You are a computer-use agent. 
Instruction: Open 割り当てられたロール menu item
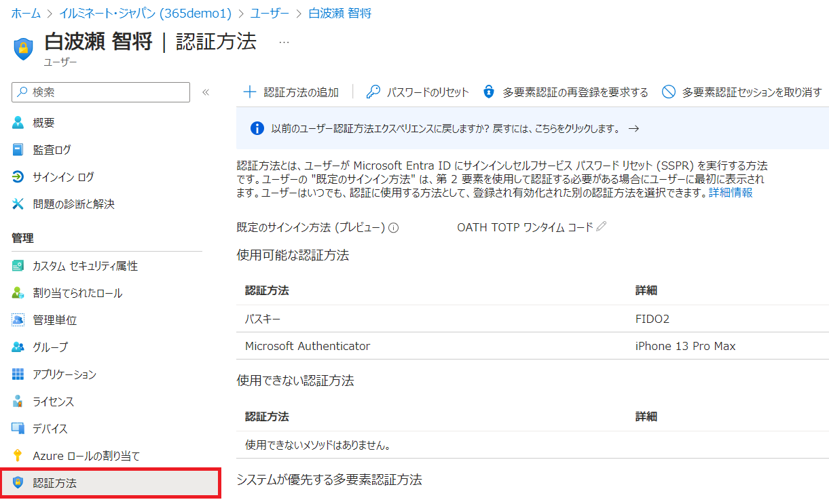point(77,293)
